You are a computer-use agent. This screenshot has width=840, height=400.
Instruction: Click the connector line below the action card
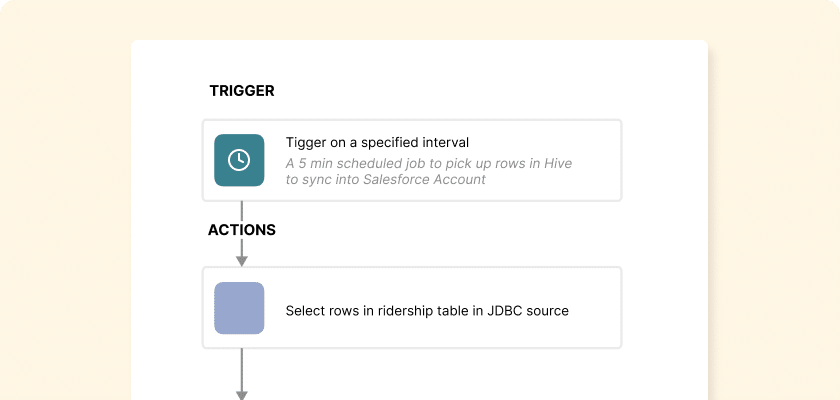(x=242, y=369)
